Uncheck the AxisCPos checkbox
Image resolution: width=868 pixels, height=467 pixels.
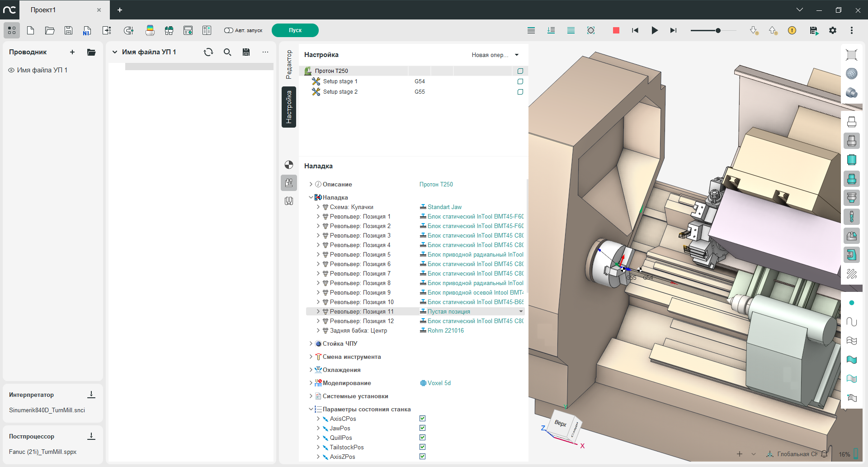[x=422, y=419]
